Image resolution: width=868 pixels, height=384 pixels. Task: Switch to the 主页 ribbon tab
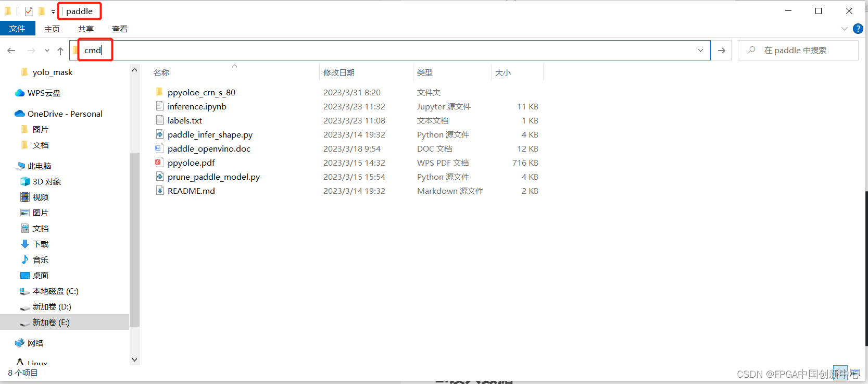tap(52, 29)
